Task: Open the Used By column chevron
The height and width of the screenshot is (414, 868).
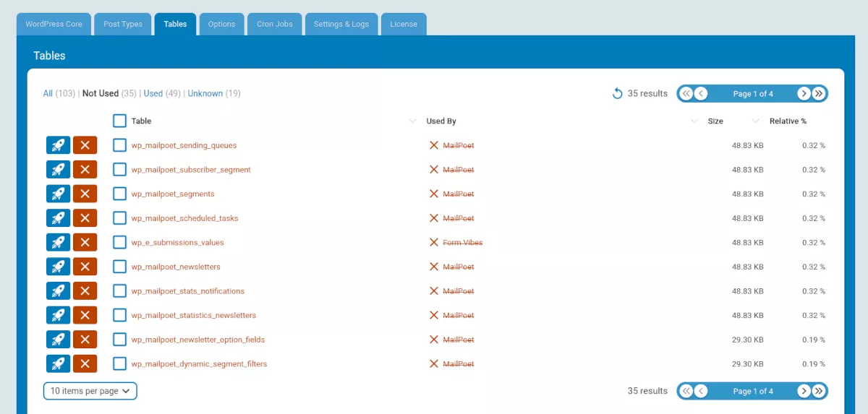Action: coord(694,121)
